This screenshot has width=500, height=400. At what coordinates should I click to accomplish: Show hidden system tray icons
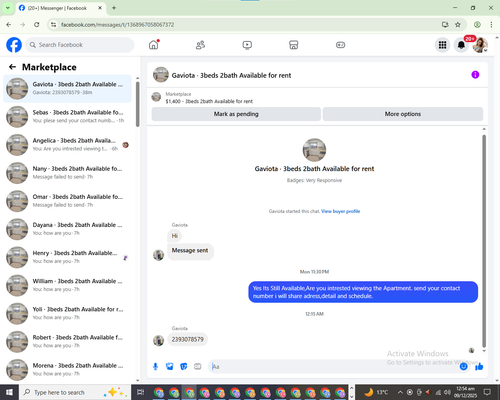pos(400,392)
